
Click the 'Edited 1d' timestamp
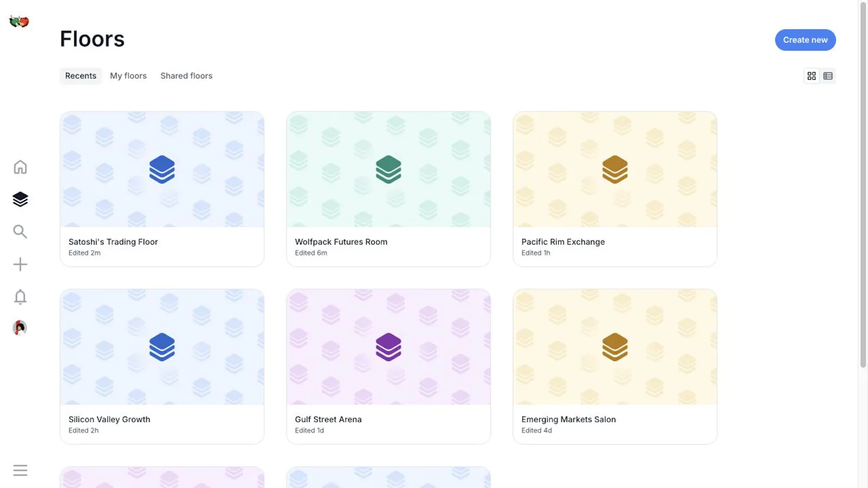[309, 431]
